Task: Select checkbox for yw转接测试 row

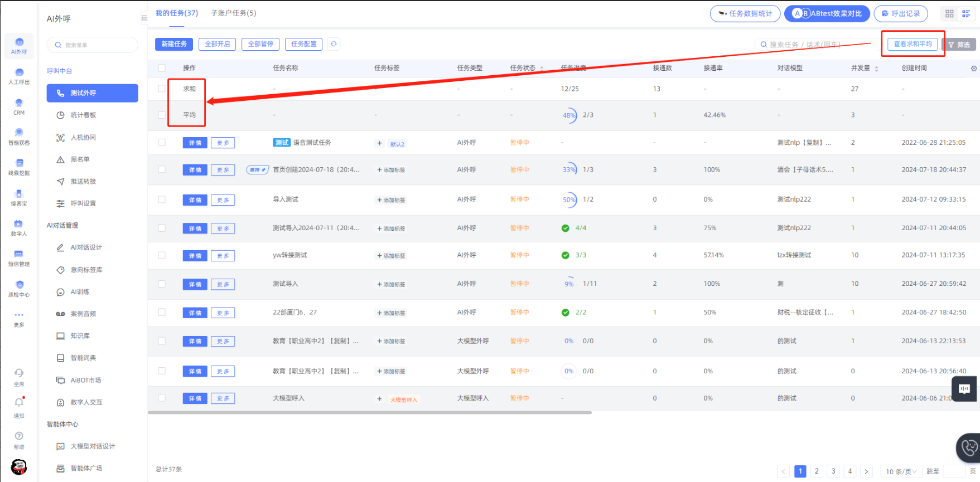Action: pos(162,255)
